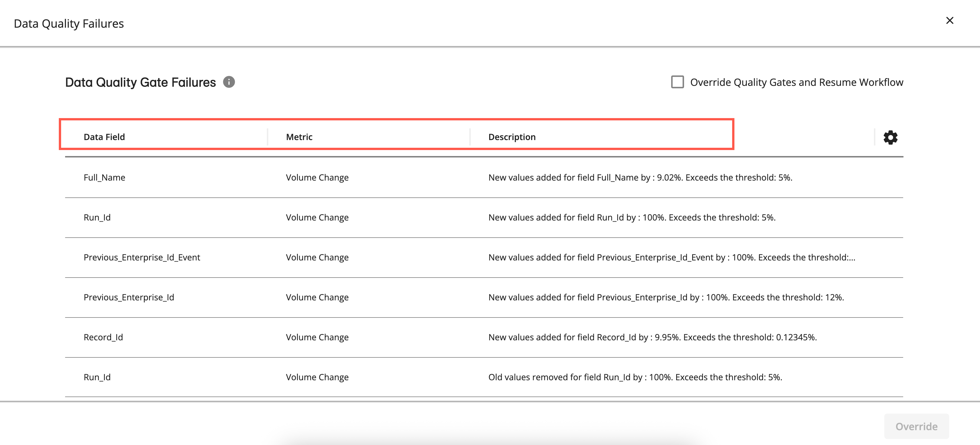This screenshot has height=445, width=980.
Task: Click Volume Change in the Previous_Enterprise_Id row
Action: point(317,297)
